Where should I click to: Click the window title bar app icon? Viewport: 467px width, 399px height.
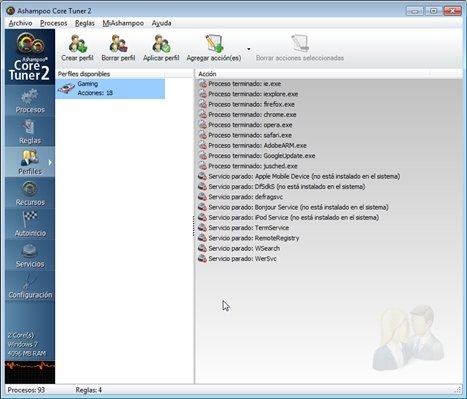10,11
